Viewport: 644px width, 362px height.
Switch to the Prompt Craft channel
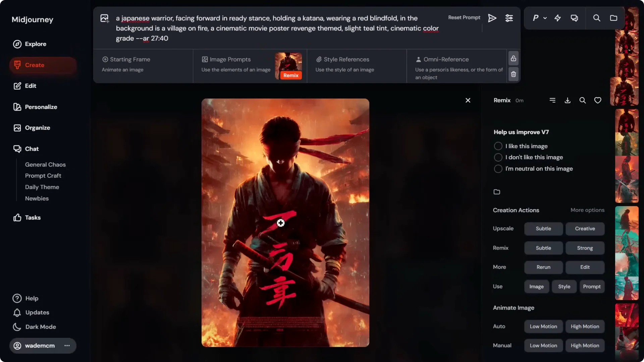[43, 176]
